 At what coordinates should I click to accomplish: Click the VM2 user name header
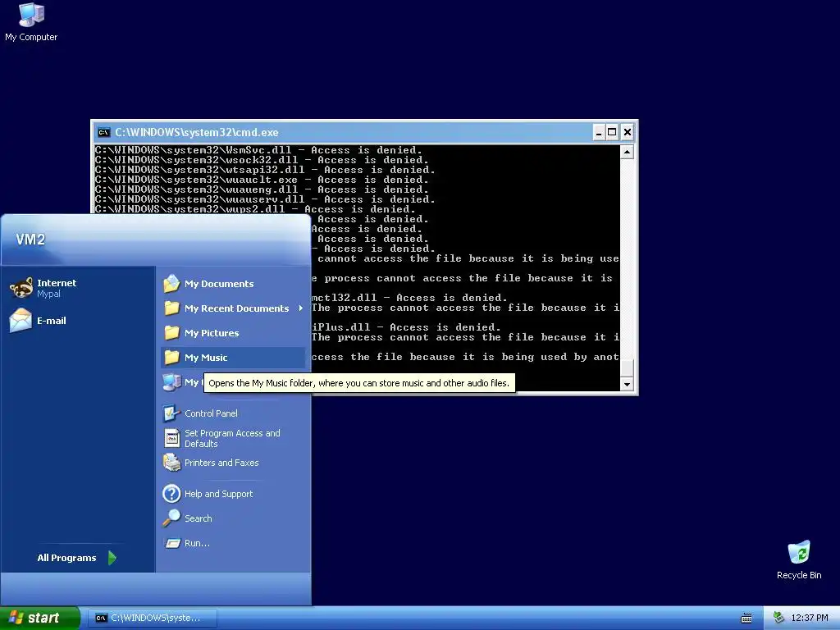30,239
